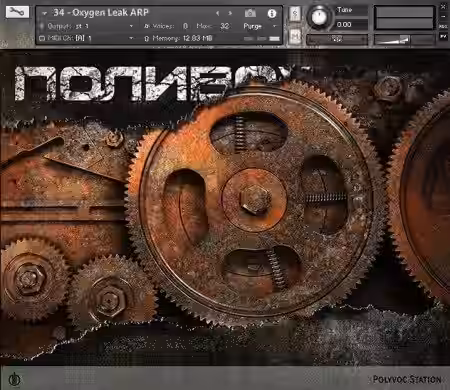Load the next instrument preset arrow
Image resolution: width=450 pixels, height=390 pixels.
pos(230,13)
